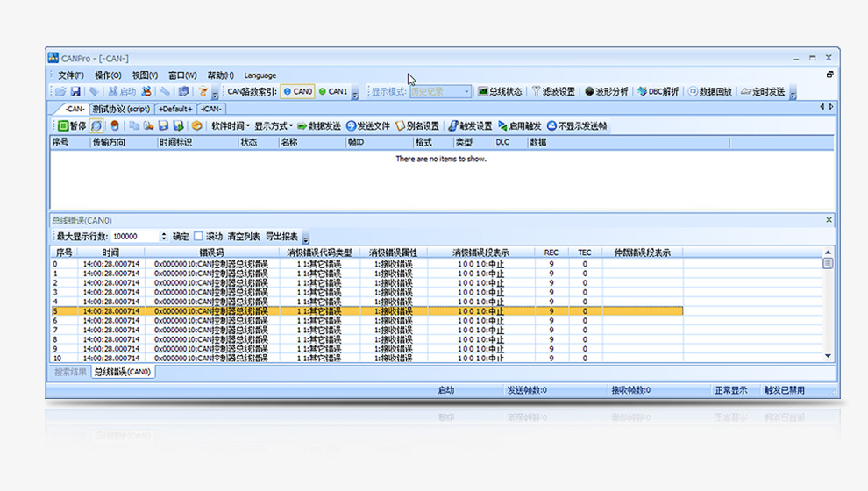Click the 错误码 column header
Image resolution: width=868 pixels, height=491 pixels.
click(x=211, y=253)
